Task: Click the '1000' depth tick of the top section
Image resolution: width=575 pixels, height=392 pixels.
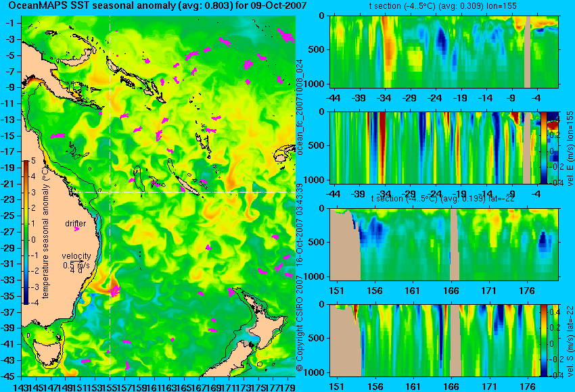Action: click(316, 84)
